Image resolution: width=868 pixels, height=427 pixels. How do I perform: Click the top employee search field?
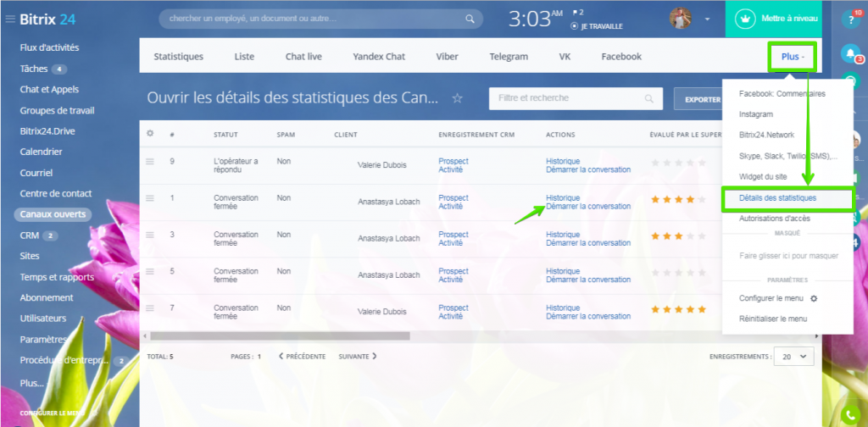click(320, 19)
